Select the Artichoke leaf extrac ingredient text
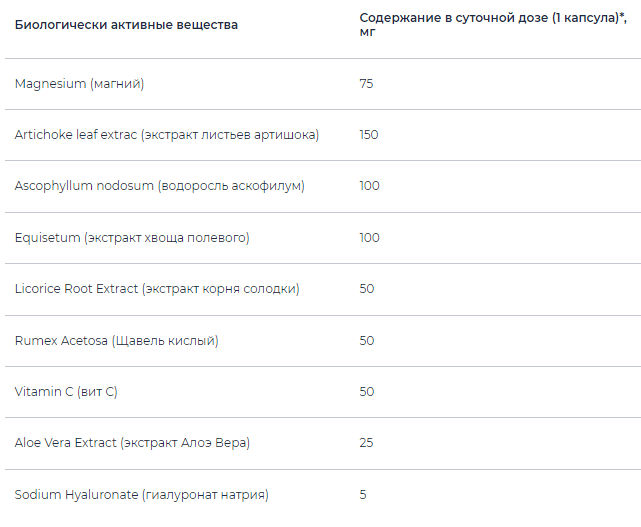 coord(167,135)
